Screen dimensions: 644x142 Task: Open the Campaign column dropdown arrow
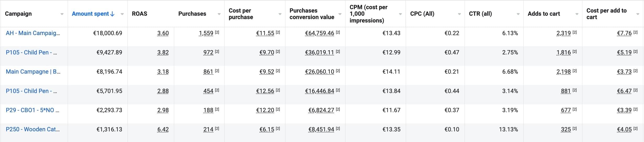click(62, 14)
